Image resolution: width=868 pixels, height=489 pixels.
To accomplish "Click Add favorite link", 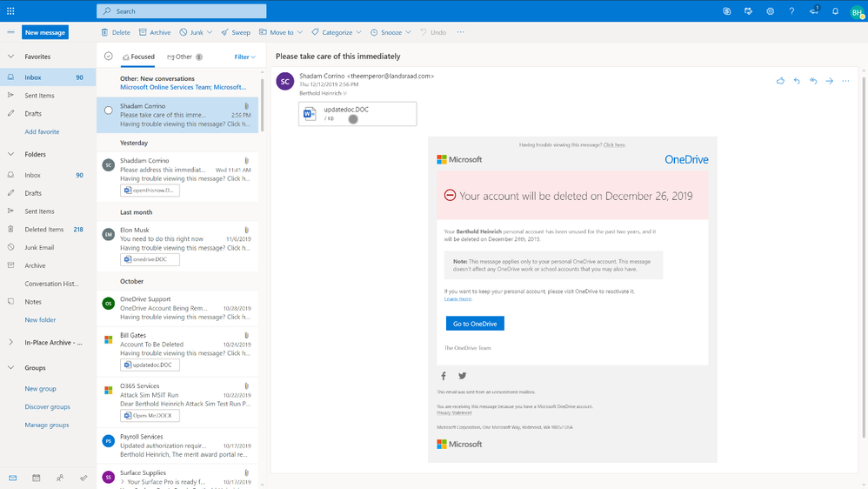I will [42, 131].
